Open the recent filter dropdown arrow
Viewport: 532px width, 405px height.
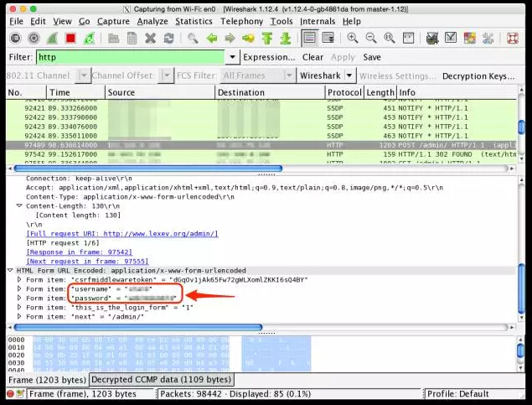pos(232,57)
